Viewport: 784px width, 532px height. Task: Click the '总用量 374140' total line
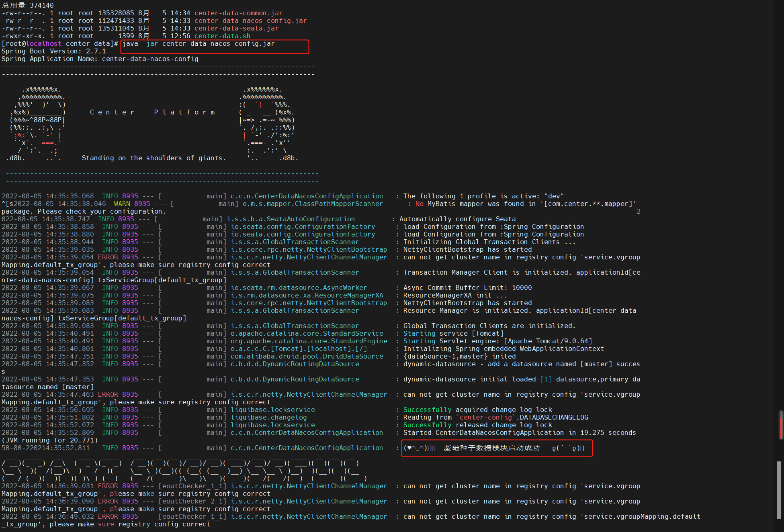tap(28, 6)
